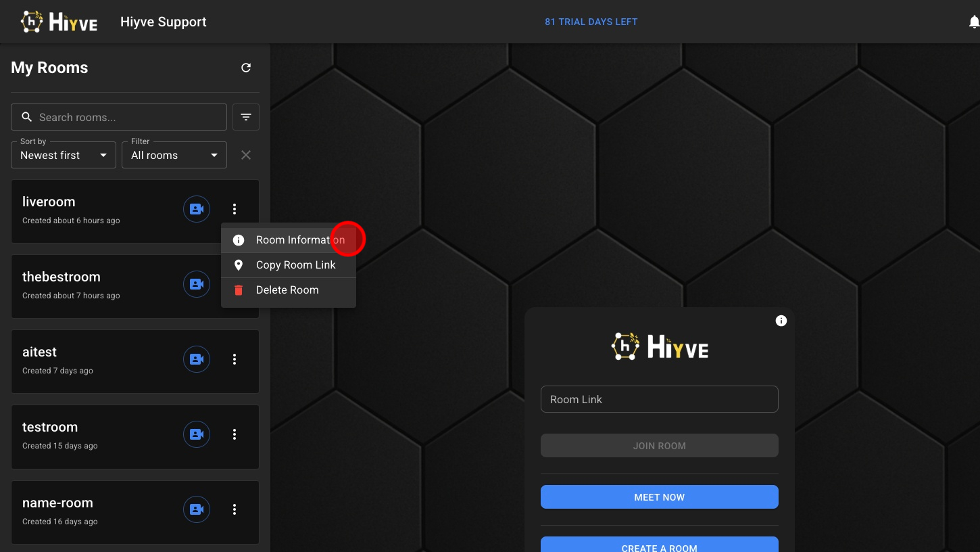Click the info icon on join card
980x552 pixels.
[x=781, y=321]
